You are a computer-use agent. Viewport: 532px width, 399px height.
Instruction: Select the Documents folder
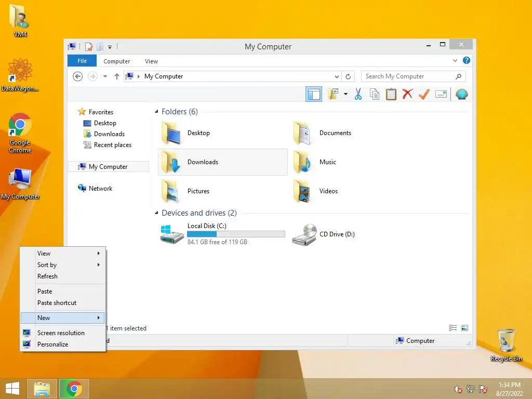354,133
